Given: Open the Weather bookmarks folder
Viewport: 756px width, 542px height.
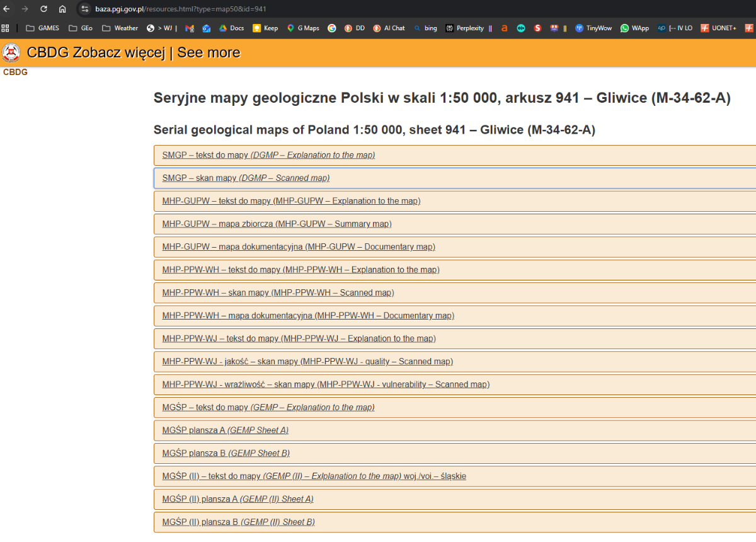Looking at the screenshot, I should [118, 28].
